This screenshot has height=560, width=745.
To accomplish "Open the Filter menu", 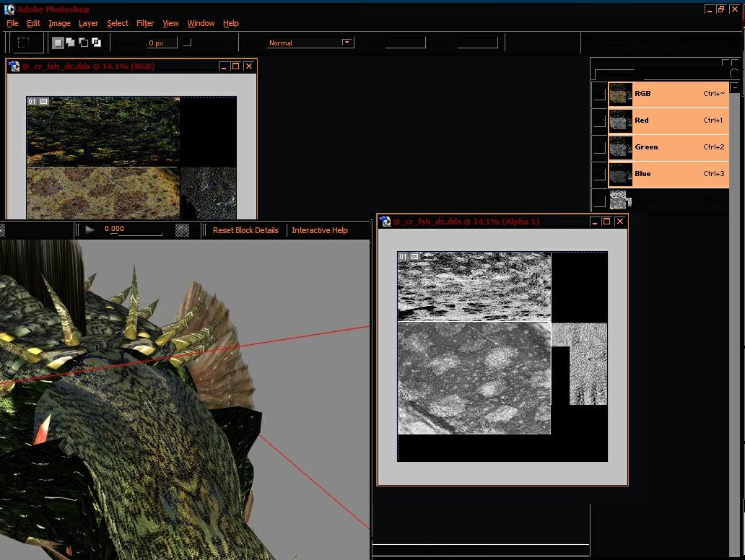I will pyautogui.click(x=145, y=23).
